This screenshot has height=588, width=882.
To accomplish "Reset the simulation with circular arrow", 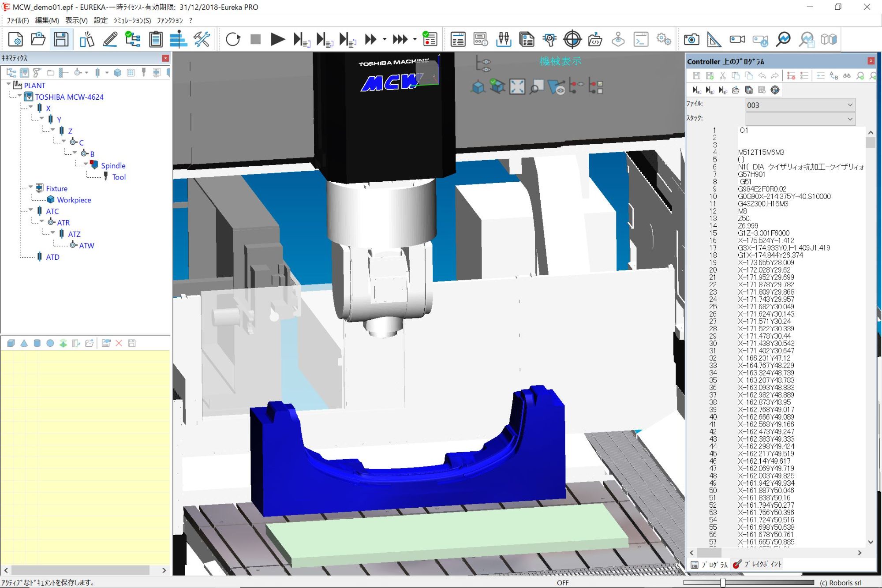I will 233,39.
